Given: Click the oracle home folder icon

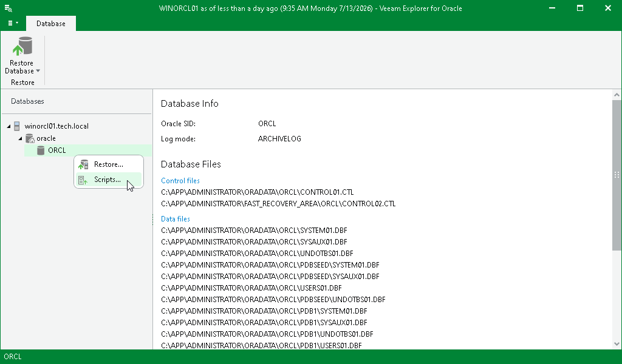Looking at the screenshot, I should pyautogui.click(x=30, y=138).
